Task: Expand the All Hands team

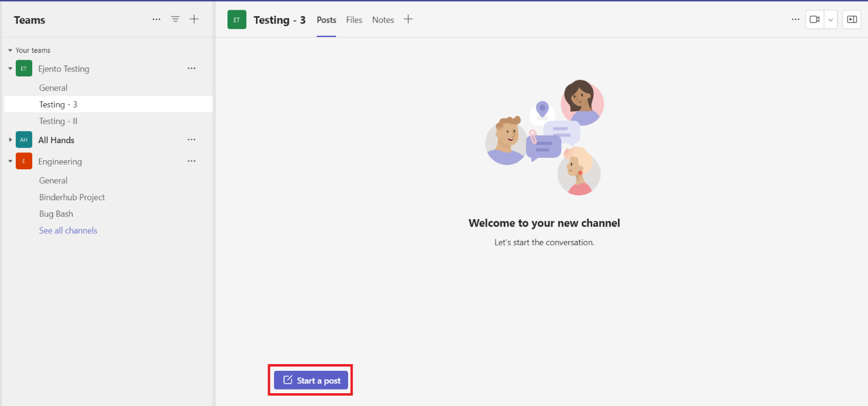Action: [x=10, y=140]
